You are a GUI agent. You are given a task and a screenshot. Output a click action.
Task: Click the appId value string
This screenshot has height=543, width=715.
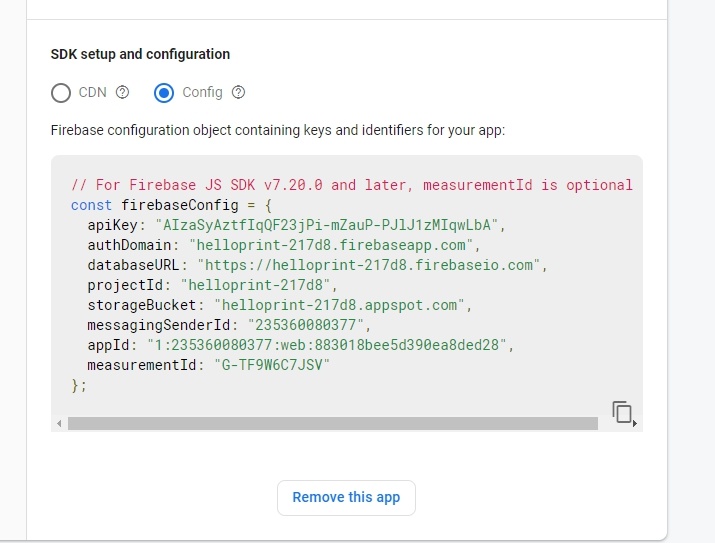(326, 345)
